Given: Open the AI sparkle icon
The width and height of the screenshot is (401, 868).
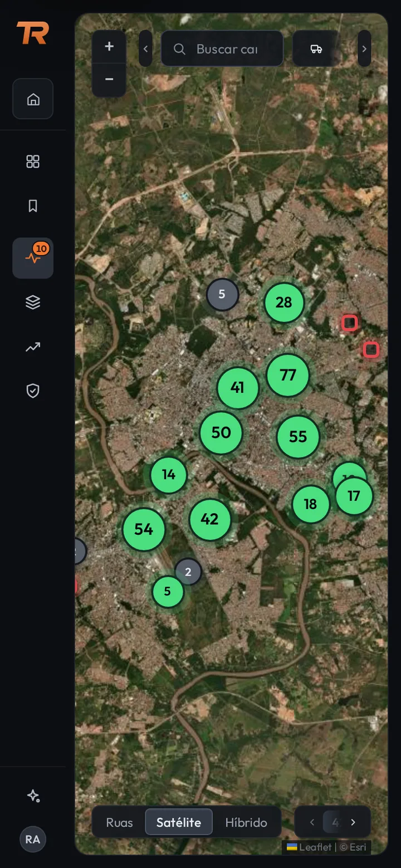Looking at the screenshot, I should point(33,796).
